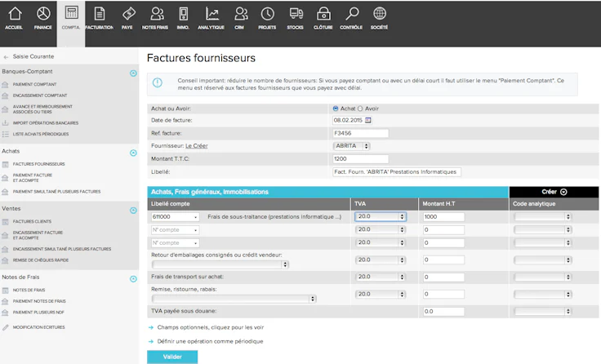This screenshot has height=364, width=601.
Task: Click the info icon in the advice box
Action: tap(158, 82)
